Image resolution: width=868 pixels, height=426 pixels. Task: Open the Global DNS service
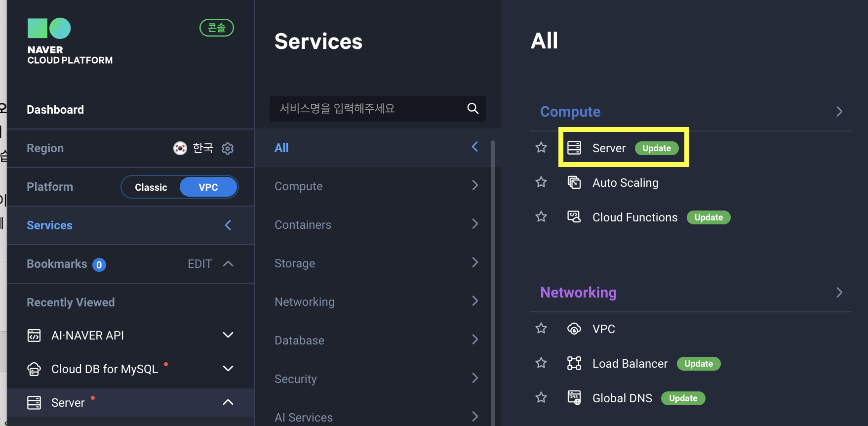[x=622, y=398]
